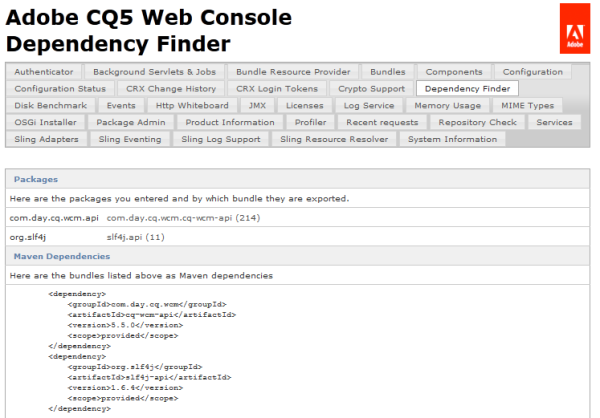Click the org.slf4j package name
Viewport: 600px width, 418px height.
(28, 237)
